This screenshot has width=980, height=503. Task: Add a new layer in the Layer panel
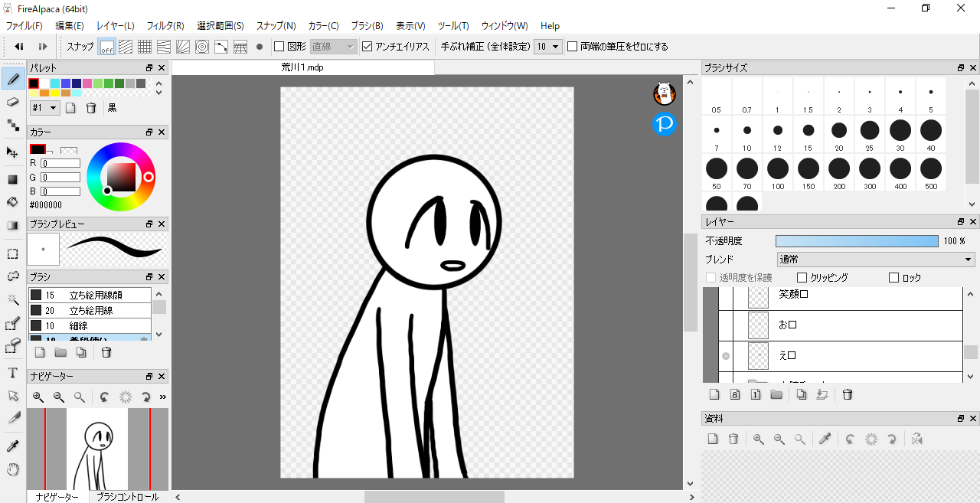(x=714, y=394)
